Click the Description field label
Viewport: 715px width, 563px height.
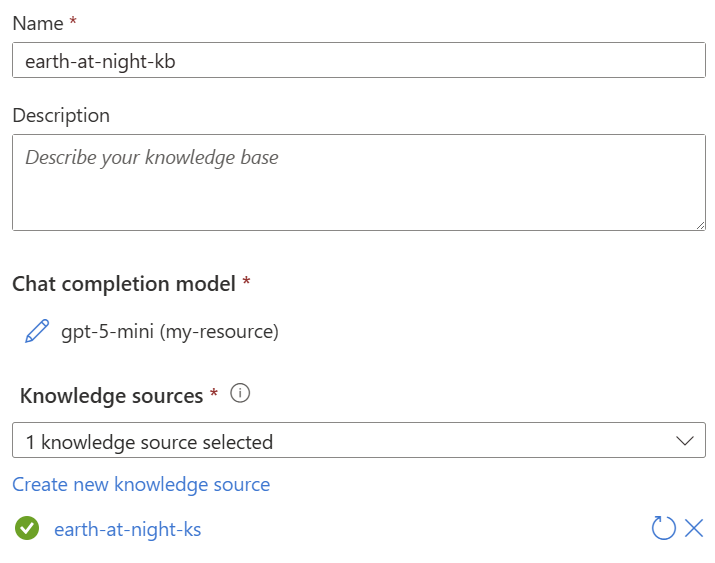click(x=61, y=116)
